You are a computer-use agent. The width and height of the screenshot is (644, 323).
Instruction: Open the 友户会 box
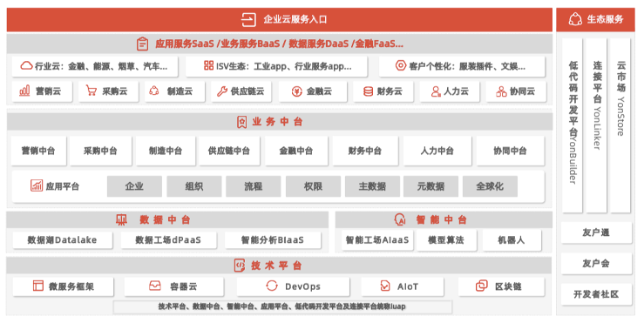(596, 264)
